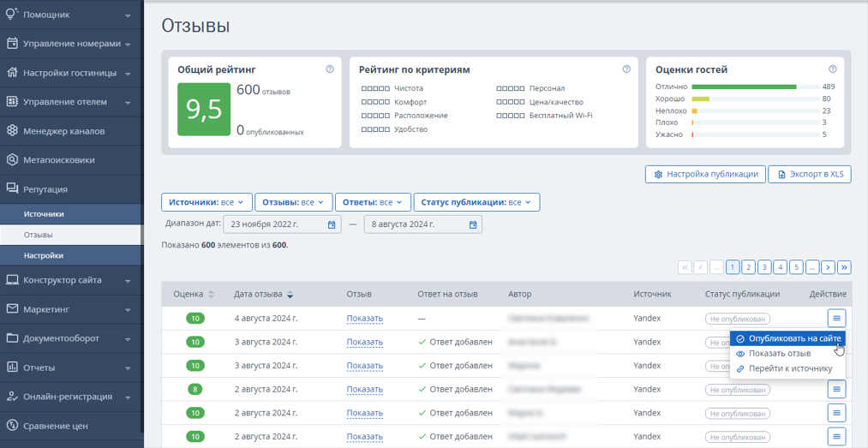The height and width of the screenshot is (448, 868).
Task: Click the house icon for Настройки гостиницы
Action: [x=12, y=73]
